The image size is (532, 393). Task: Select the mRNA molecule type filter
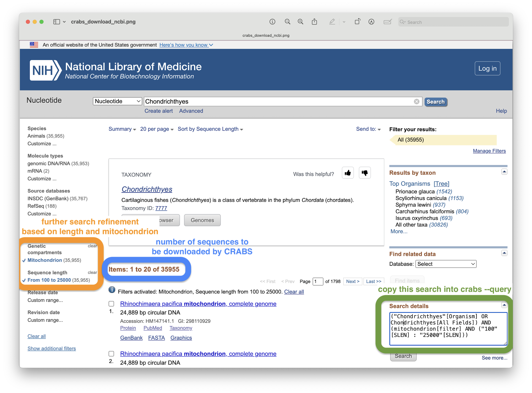point(35,171)
